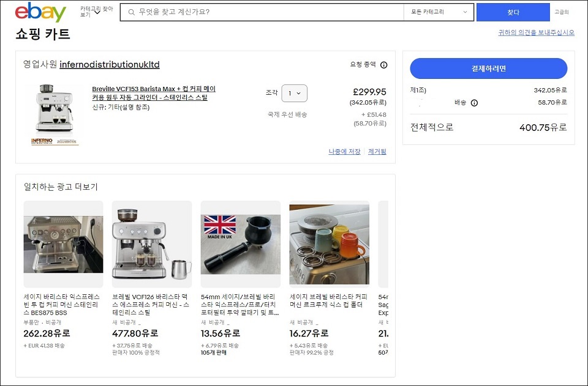Click the 일치하는 광고 더보기 heading

pos(61,187)
